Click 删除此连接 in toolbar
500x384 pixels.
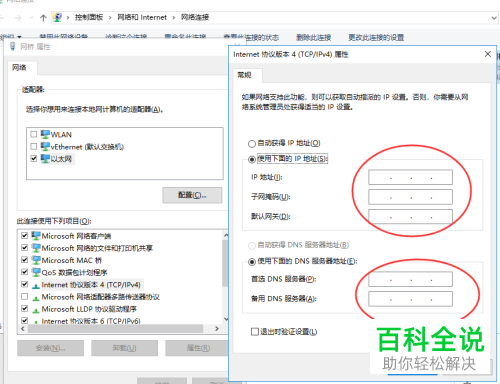tap(314, 37)
